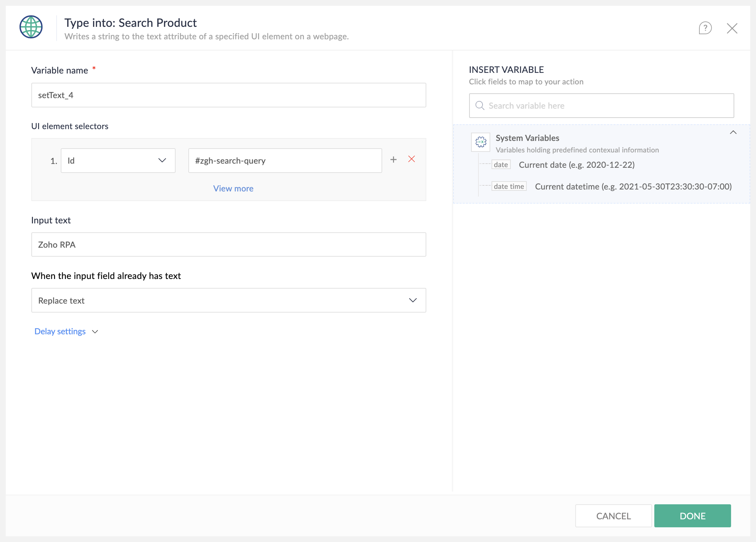The height and width of the screenshot is (542, 756).
Task: Click the Input text field with Zoho RPA
Action: [229, 244]
